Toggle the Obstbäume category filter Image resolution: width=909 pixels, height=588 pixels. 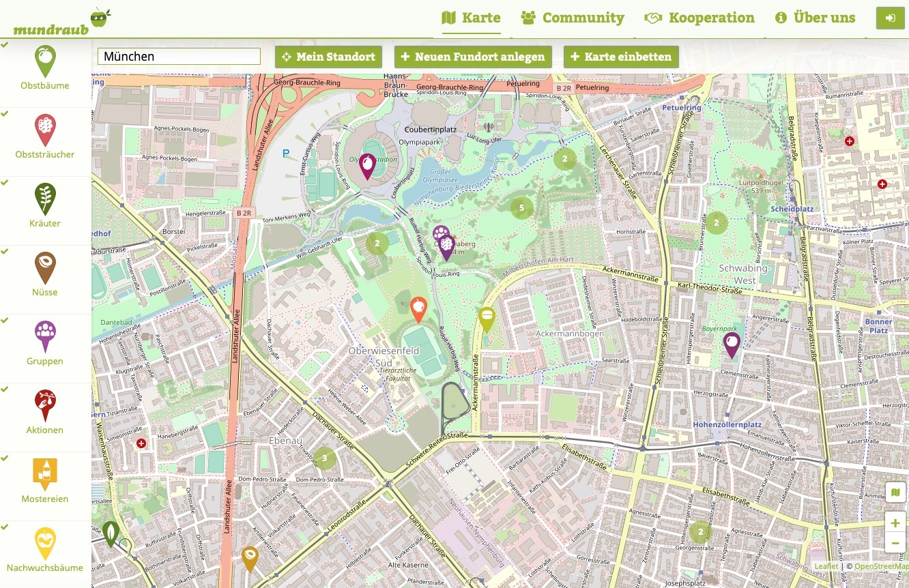pos(45,69)
